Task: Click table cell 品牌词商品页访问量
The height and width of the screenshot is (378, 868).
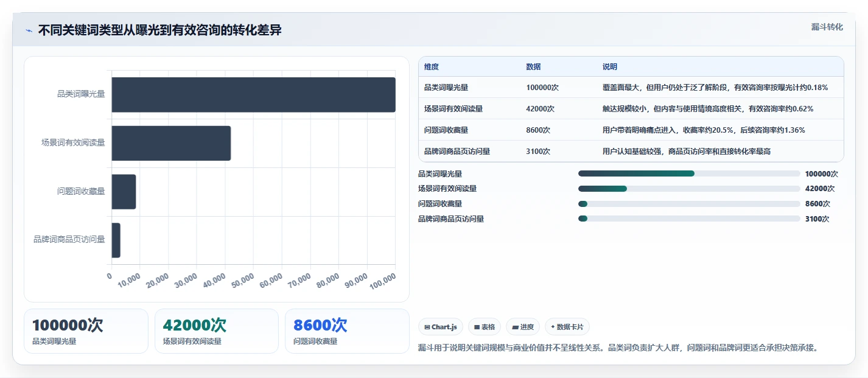Action: click(x=457, y=151)
